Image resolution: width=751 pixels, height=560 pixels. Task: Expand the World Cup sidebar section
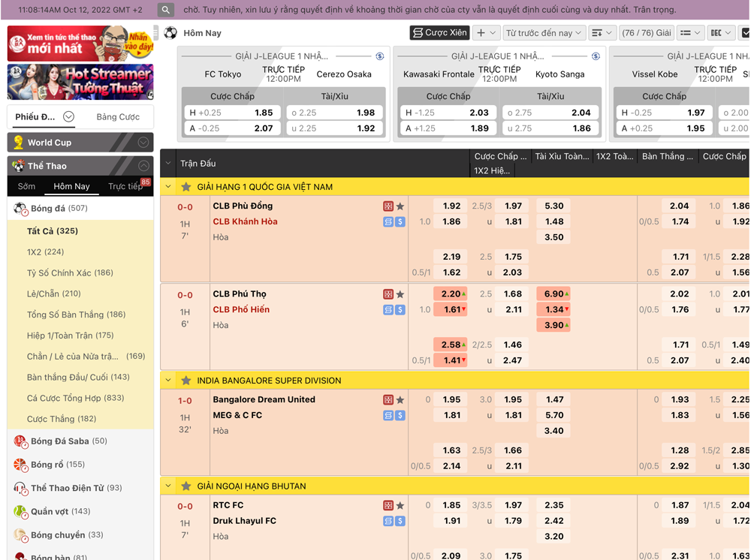tap(143, 143)
